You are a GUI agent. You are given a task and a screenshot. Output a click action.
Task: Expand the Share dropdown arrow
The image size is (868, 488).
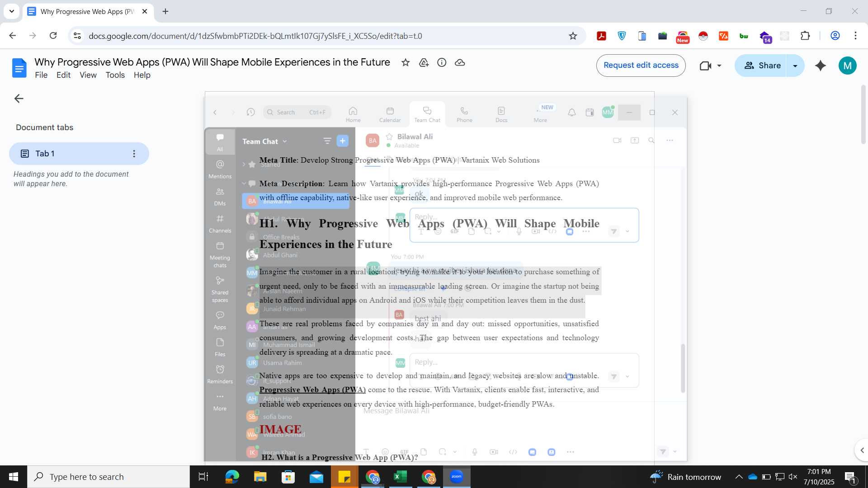795,66
